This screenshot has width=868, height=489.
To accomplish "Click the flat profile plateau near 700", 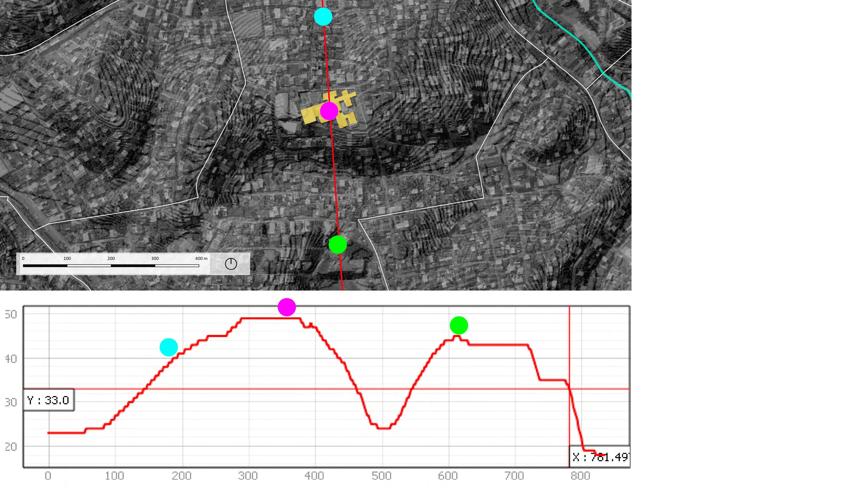I will 499,345.
